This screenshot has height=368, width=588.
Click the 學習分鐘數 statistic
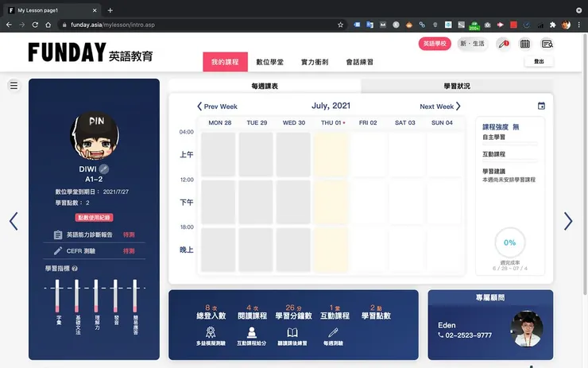(x=294, y=312)
